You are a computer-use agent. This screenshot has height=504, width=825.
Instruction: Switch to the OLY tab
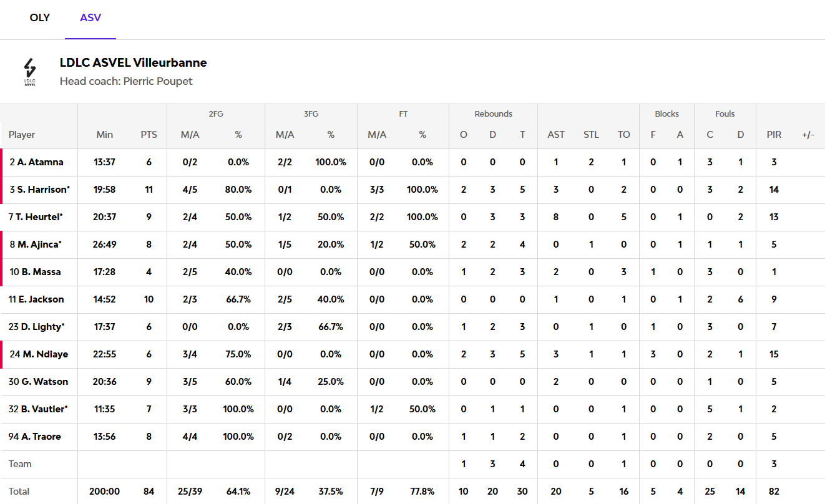tap(39, 17)
